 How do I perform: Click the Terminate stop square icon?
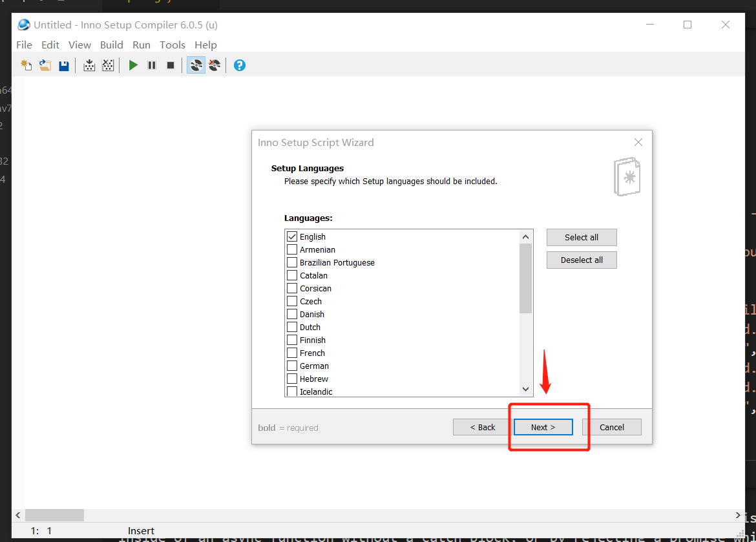pyautogui.click(x=171, y=65)
